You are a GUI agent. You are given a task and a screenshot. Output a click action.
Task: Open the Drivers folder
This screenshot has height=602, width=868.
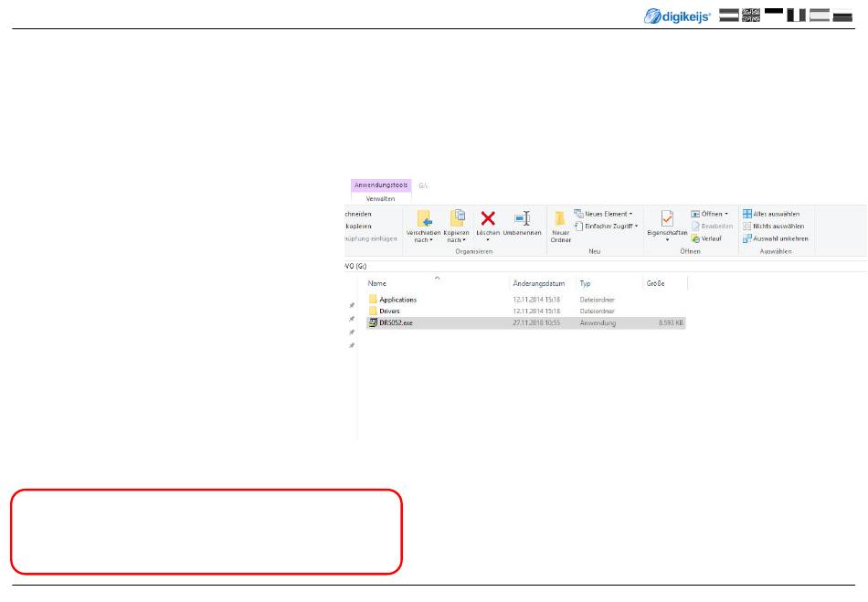coord(389,311)
